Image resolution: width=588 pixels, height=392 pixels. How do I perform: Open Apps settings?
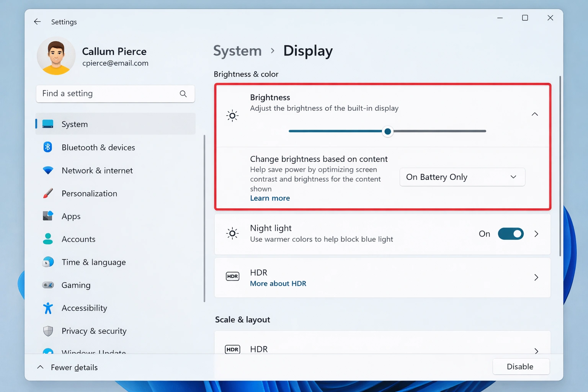click(71, 216)
